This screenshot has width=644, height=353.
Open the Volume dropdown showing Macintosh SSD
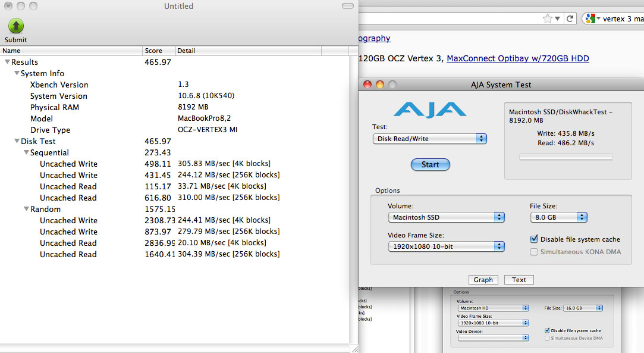coord(447,217)
